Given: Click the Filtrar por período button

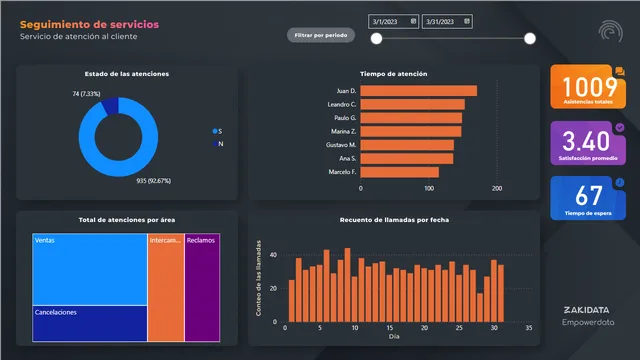Looking at the screenshot, I should (321, 35).
